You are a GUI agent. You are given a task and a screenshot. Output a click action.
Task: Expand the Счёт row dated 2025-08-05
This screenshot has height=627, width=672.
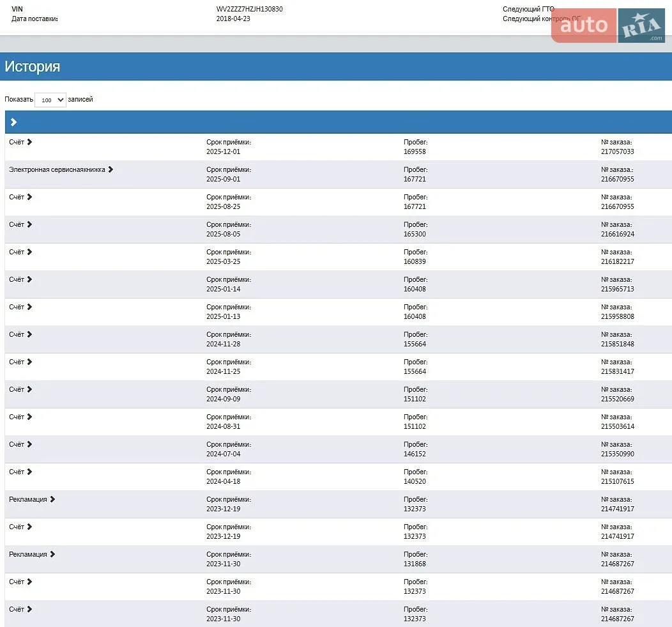tap(20, 224)
